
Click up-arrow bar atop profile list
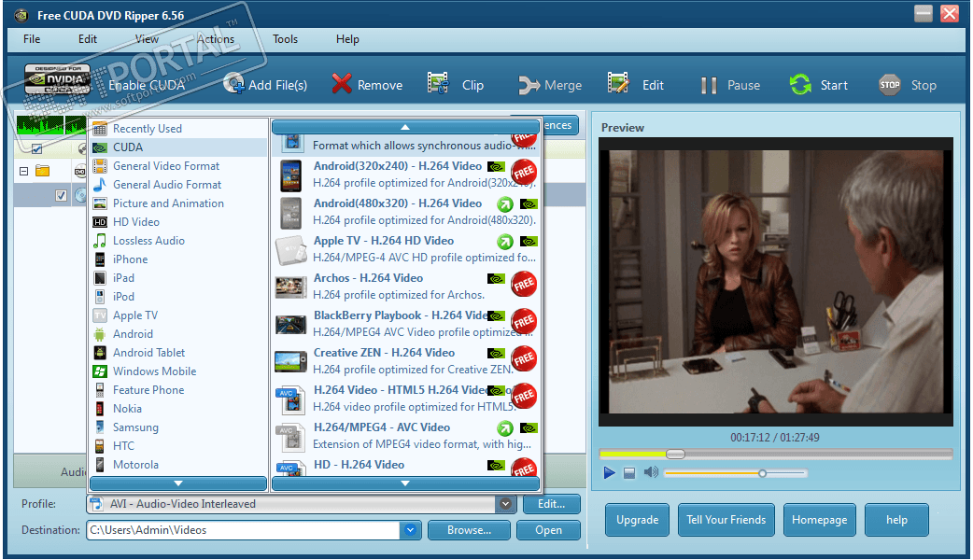(405, 127)
